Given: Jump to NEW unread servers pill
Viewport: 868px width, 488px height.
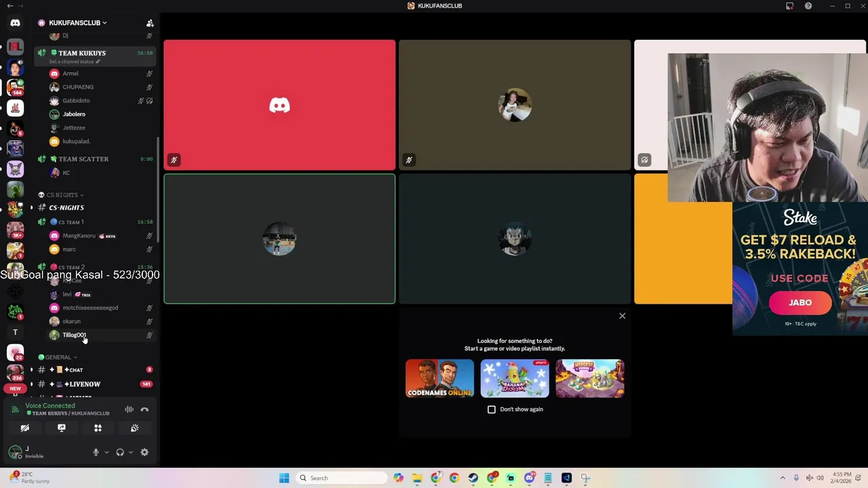Looking at the screenshot, I should [x=15, y=388].
